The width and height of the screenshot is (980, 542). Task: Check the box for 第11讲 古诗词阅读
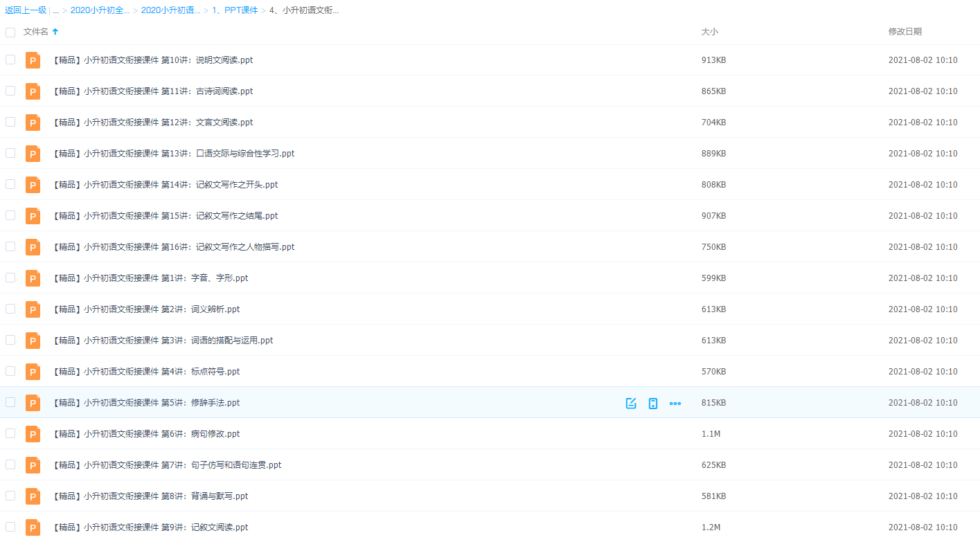[10, 91]
